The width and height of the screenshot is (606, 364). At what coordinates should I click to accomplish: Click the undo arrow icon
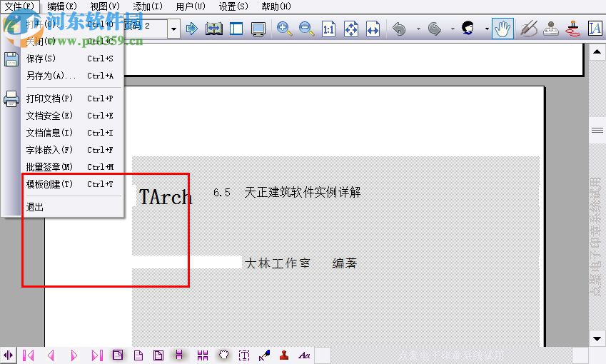(399, 29)
